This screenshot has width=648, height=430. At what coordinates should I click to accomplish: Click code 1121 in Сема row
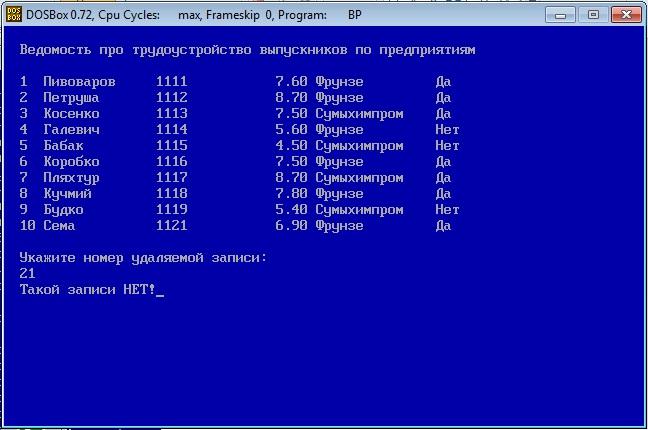click(x=172, y=225)
